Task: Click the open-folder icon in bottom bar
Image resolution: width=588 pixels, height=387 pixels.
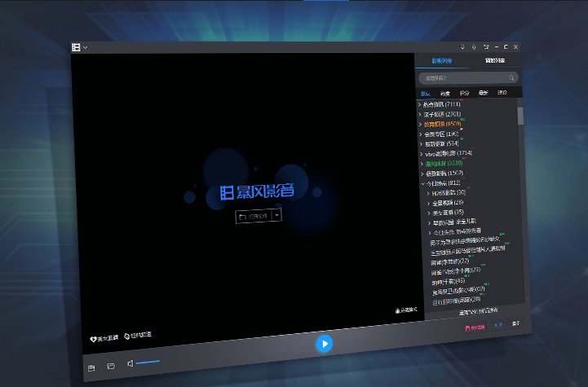Action: 111,366
